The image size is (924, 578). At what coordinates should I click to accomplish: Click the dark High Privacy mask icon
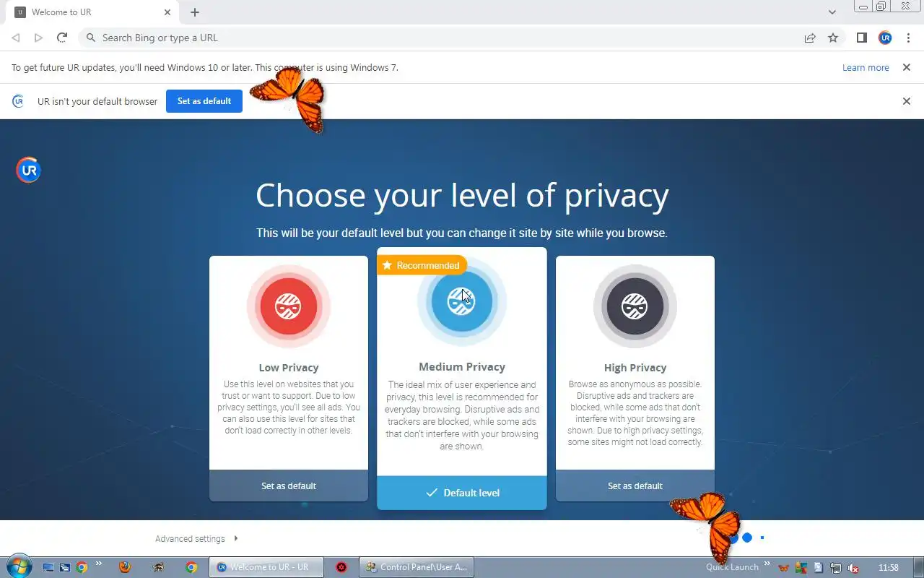(635, 306)
